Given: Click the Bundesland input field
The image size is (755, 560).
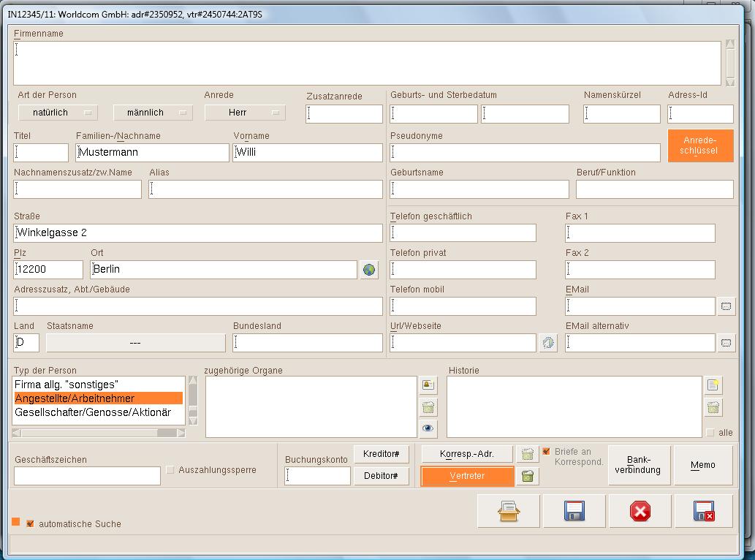Looking at the screenshot, I should (x=307, y=343).
